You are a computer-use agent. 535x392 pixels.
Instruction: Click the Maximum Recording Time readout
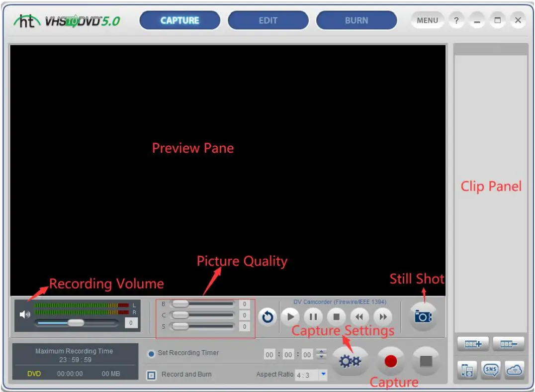[75, 355]
